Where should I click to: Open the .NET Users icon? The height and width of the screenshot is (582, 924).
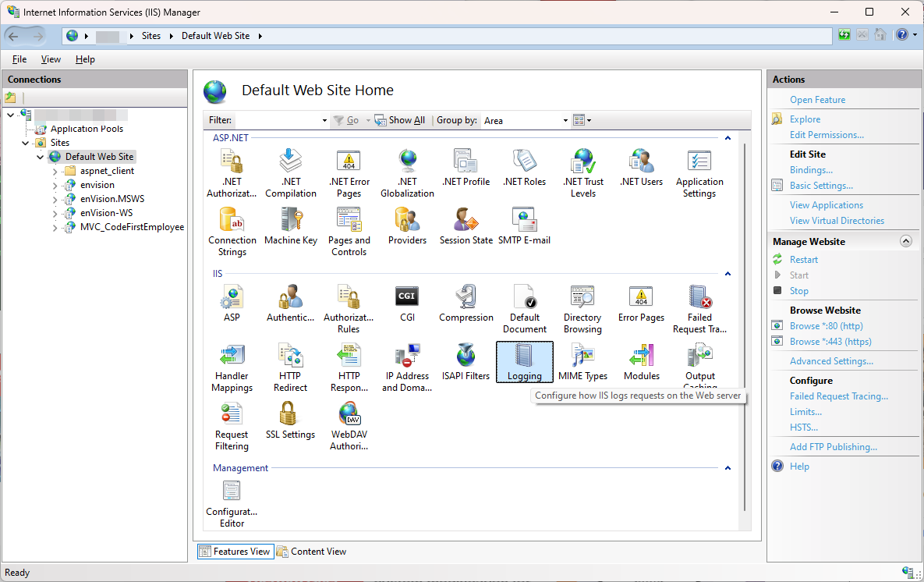[x=641, y=168]
